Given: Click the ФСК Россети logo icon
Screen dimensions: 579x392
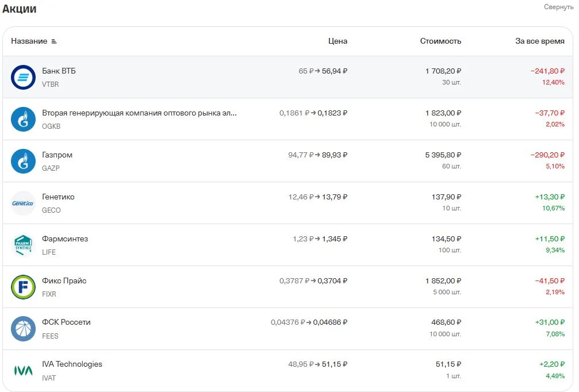Looking at the screenshot, I should coord(23,329).
